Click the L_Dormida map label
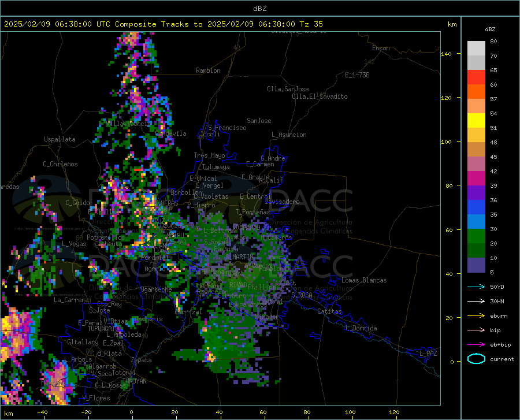520x420 pixels. (x=361, y=328)
